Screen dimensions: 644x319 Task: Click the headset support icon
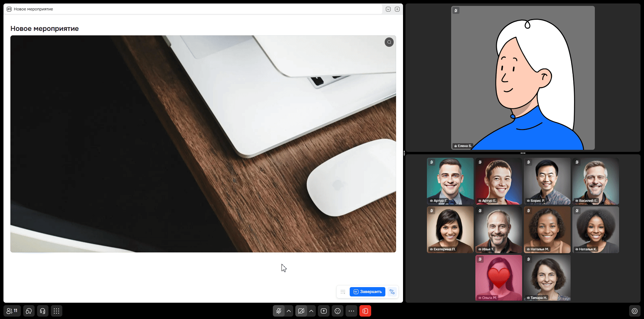(43, 311)
